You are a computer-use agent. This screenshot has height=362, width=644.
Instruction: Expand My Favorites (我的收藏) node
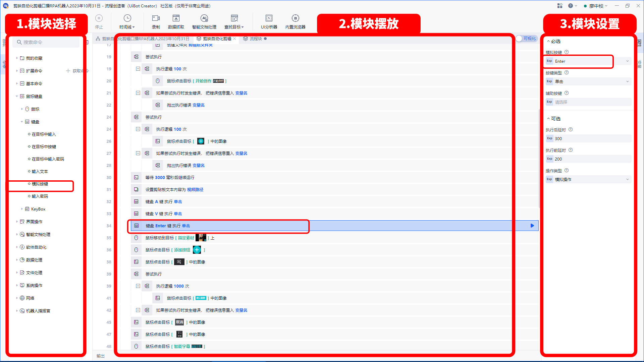(x=17, y=58)
